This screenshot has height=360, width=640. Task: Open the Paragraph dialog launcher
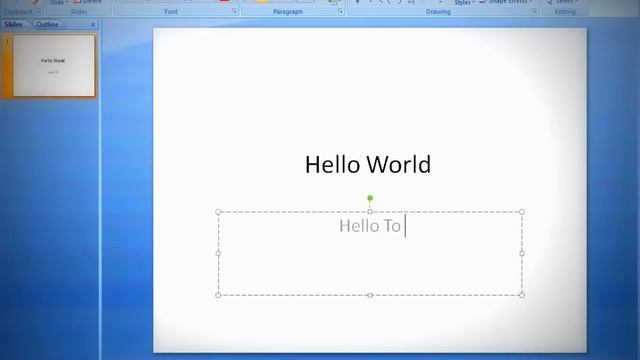[x=340, y=12]
